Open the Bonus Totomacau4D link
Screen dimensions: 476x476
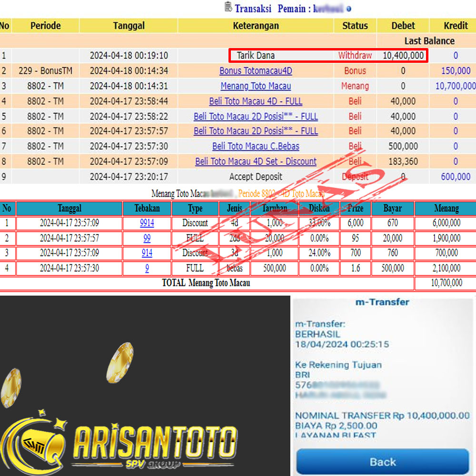256,71
